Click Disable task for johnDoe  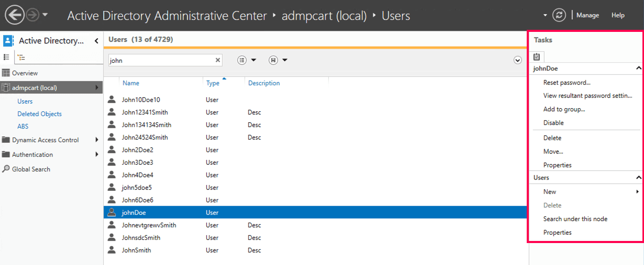point(553,123)
